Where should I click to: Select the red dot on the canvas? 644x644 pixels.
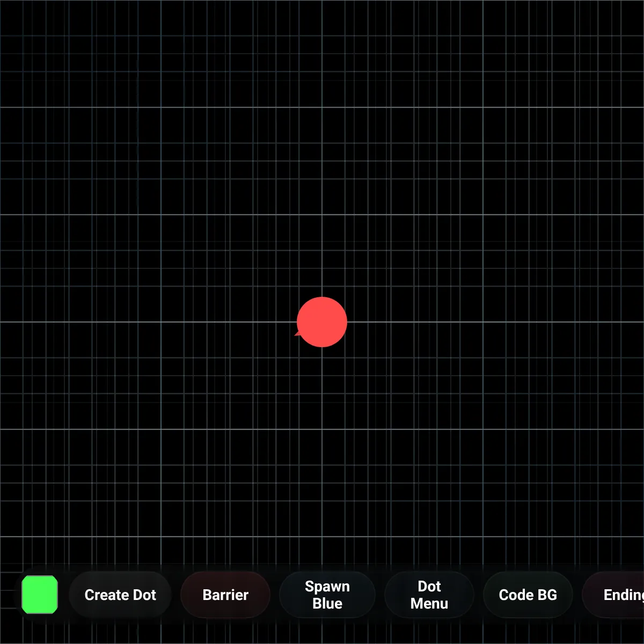point(322,322)
